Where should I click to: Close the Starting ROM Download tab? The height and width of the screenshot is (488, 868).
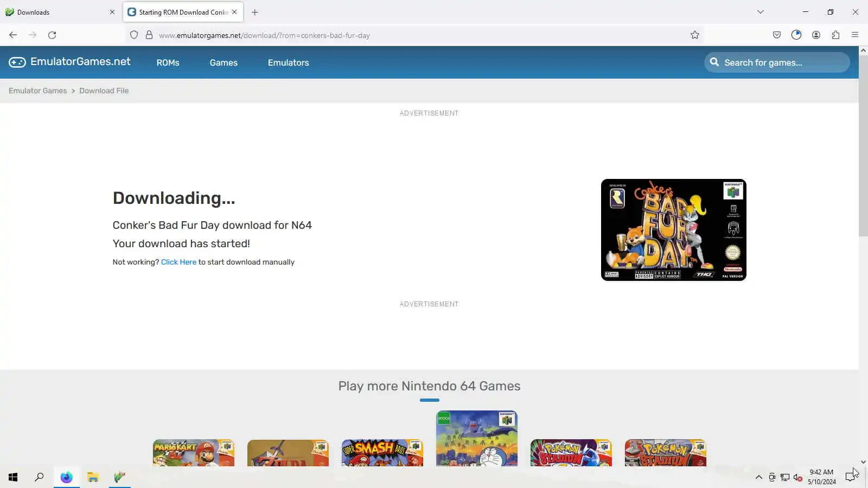234,12
